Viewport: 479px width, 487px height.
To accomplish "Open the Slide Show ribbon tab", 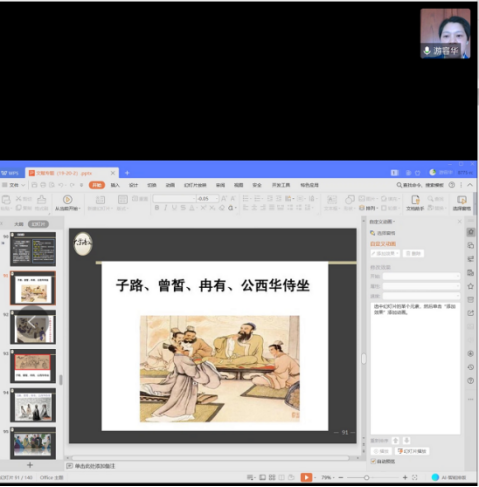I will 195,185.
